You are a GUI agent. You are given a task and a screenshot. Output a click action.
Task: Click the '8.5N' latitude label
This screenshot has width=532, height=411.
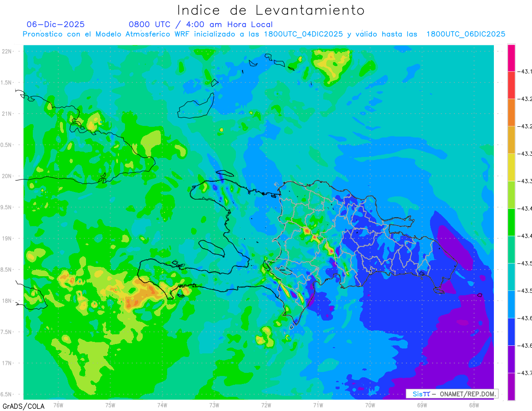[x=7, y=270]
